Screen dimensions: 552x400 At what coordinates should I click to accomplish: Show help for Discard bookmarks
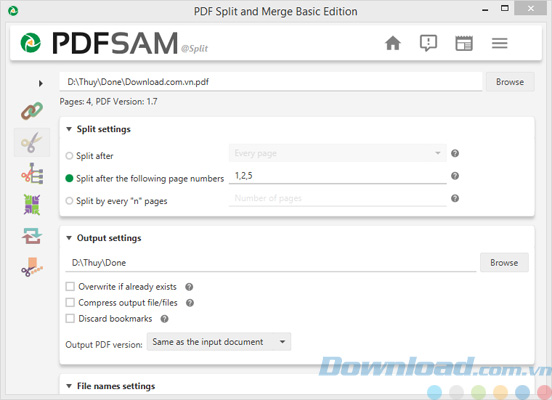click(164, 319)
